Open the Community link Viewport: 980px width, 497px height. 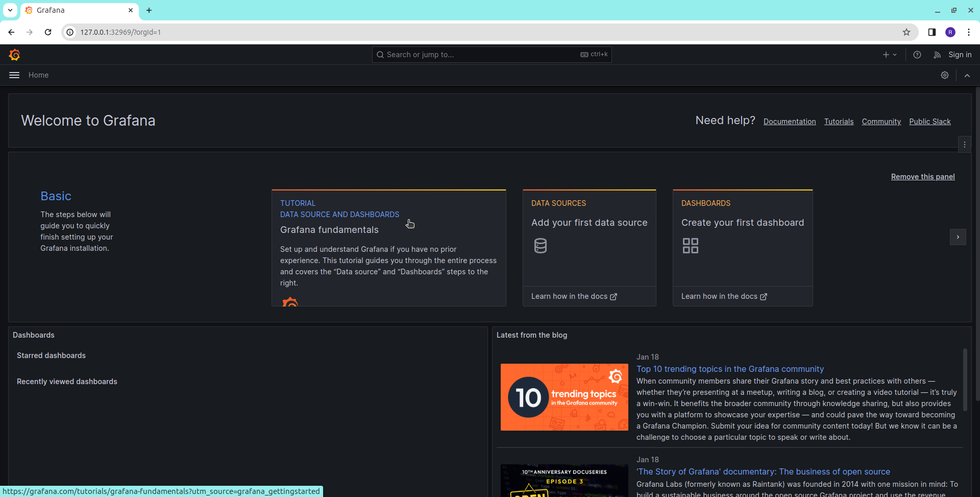[x=881, y=122]
